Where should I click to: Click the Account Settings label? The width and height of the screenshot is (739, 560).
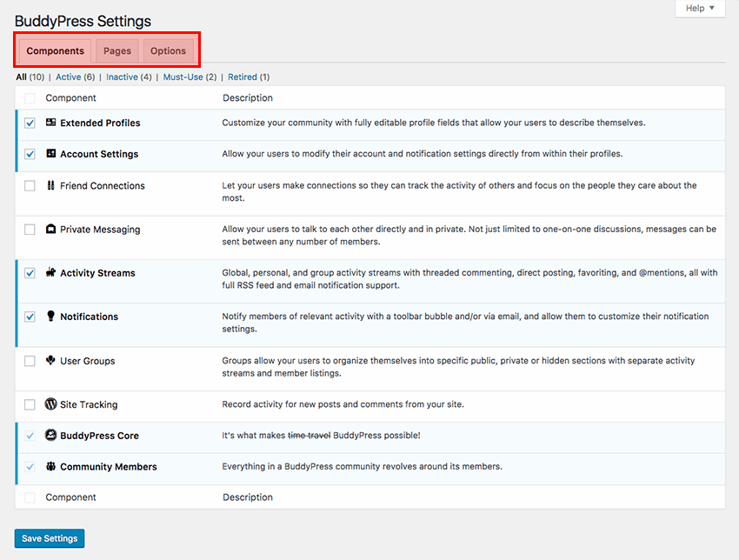(x=99, y=154)
